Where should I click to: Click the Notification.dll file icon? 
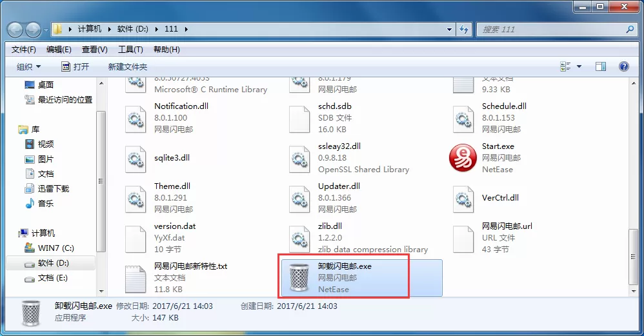coord(136,119)
